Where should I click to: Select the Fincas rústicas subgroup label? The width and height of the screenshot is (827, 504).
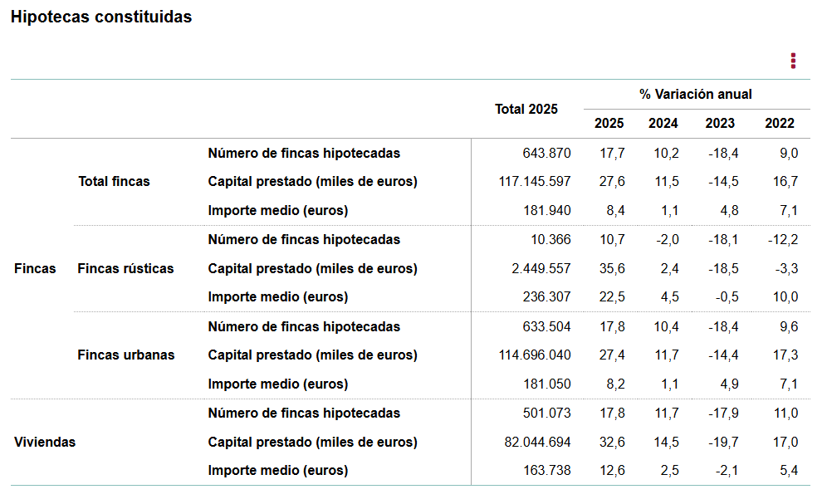click(126, 268)
